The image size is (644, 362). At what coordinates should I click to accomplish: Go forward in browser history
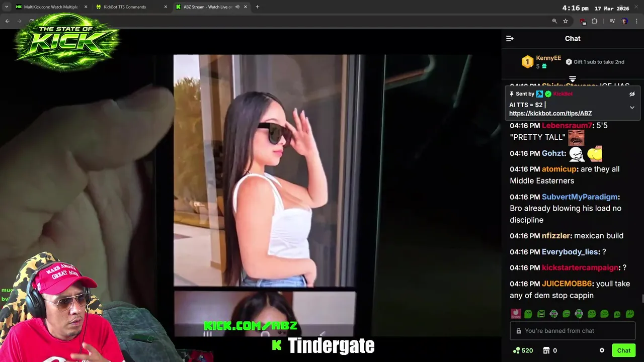[x=20, y=21]
